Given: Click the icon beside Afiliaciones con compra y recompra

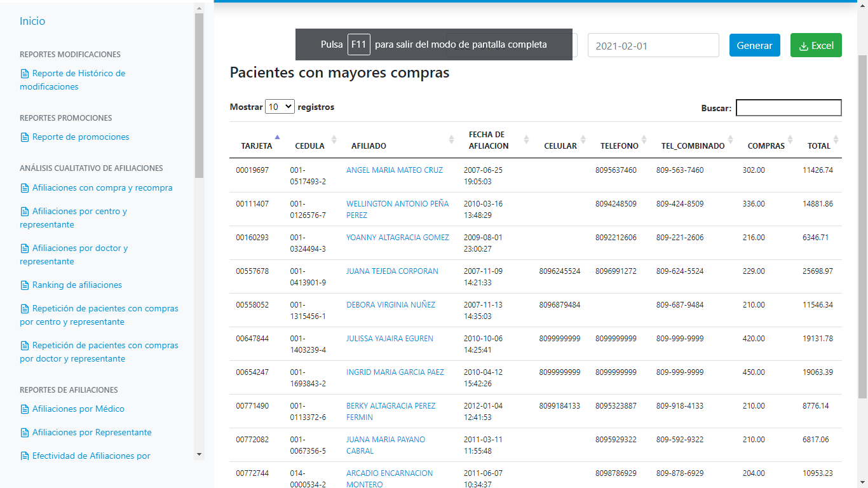Looking at the screenshot, I should tap(25, 188).
